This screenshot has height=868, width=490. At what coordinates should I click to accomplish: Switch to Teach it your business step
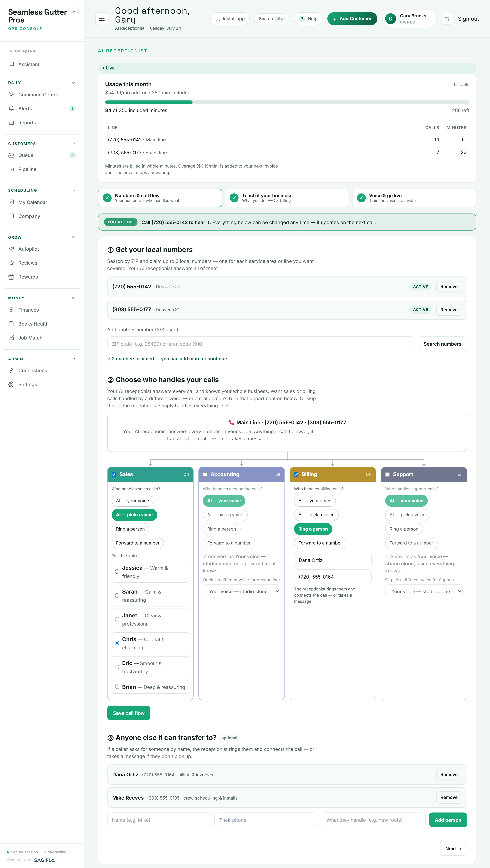[x=287, y=198]
